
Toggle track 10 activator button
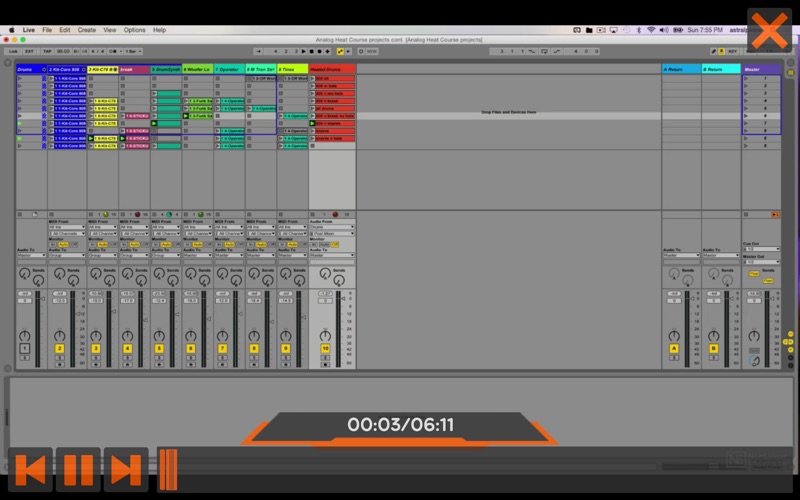pyautogui.click(x=325, y=348)
